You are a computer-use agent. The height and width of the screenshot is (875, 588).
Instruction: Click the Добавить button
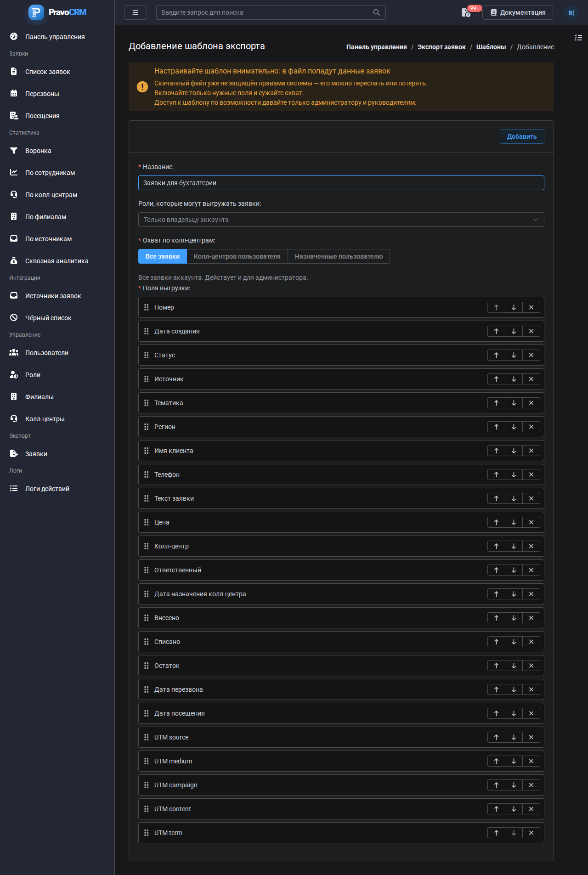click(x=522, y=136)
